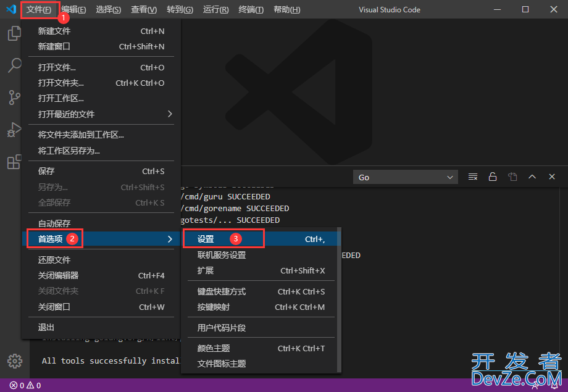Open the Source Control view

point(14,98)
